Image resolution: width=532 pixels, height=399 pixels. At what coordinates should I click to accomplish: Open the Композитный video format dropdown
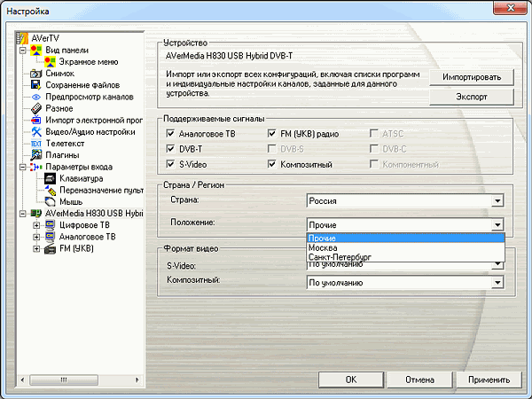pos(405,283)
